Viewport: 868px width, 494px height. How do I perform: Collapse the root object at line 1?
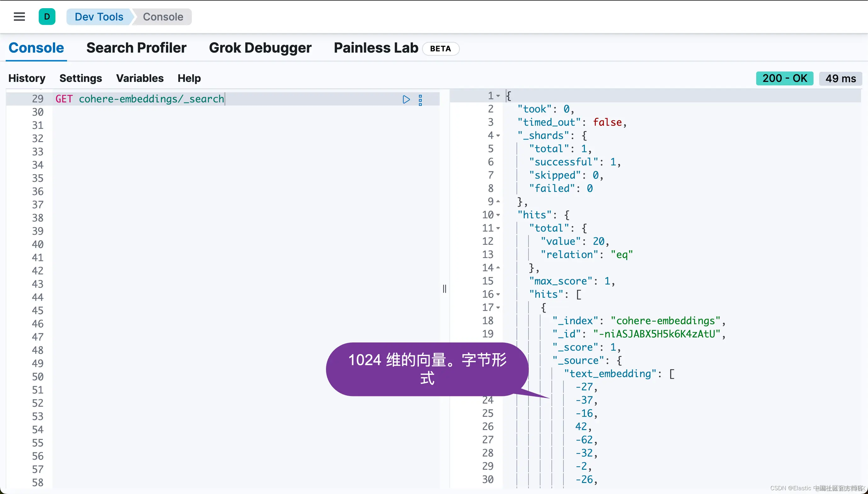498,96
